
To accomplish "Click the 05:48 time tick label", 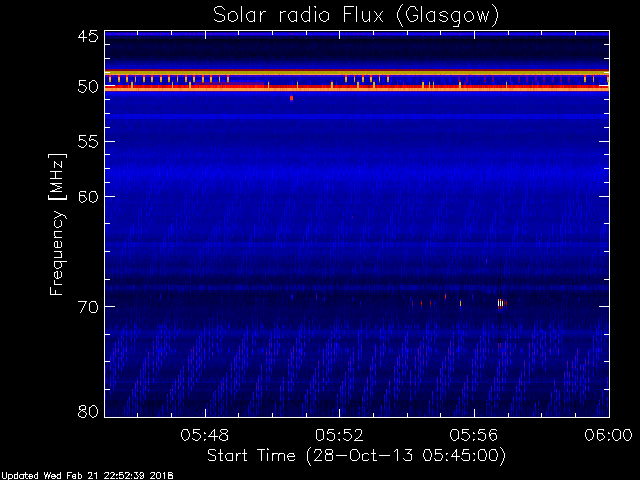I will [205, 435].
